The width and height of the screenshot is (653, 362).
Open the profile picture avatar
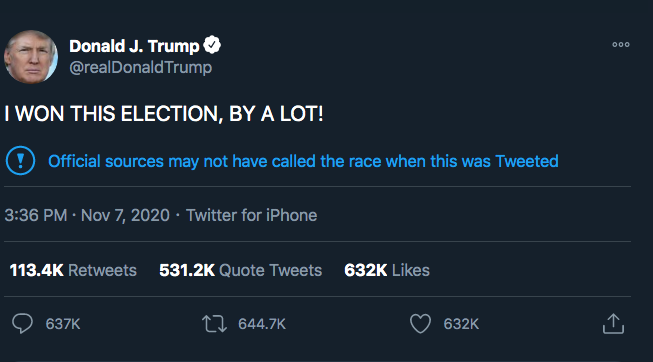[31, 57]
